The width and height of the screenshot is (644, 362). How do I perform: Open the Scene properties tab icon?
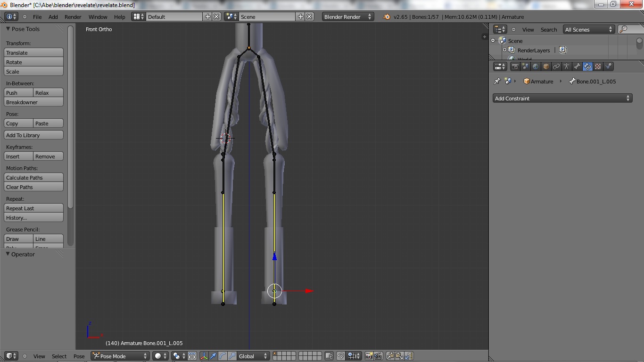point(525,66)
